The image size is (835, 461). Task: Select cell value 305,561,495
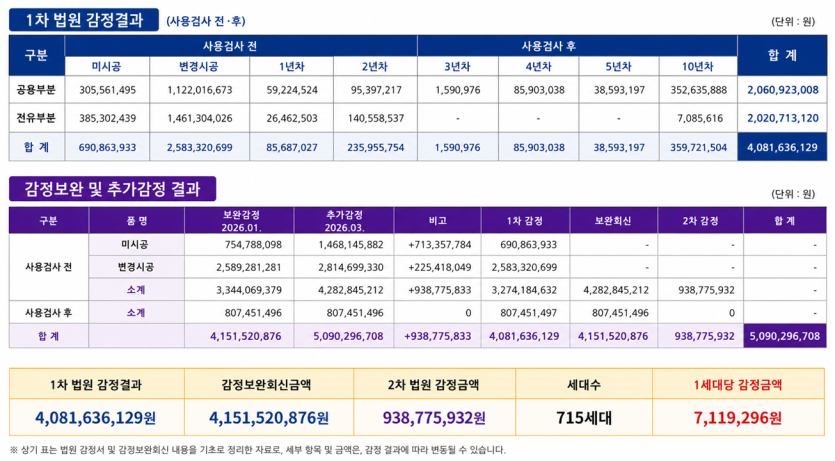coord(108,90)
